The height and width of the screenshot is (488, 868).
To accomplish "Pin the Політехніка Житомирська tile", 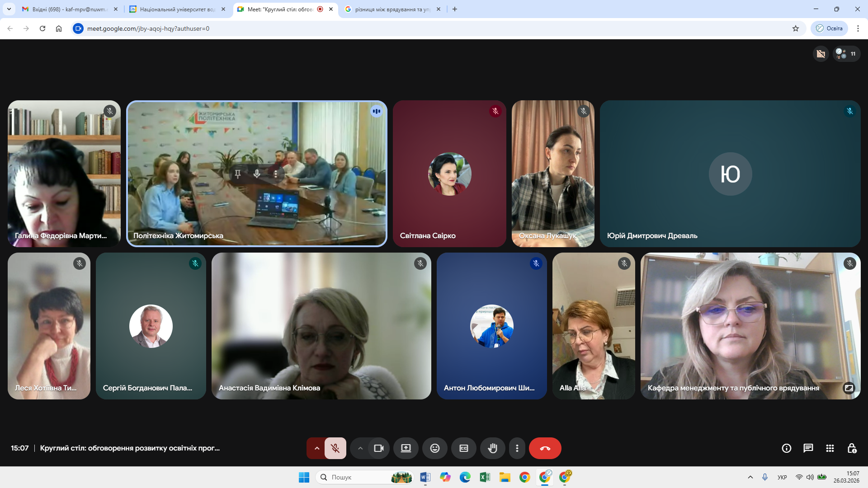I will [238, 174].
